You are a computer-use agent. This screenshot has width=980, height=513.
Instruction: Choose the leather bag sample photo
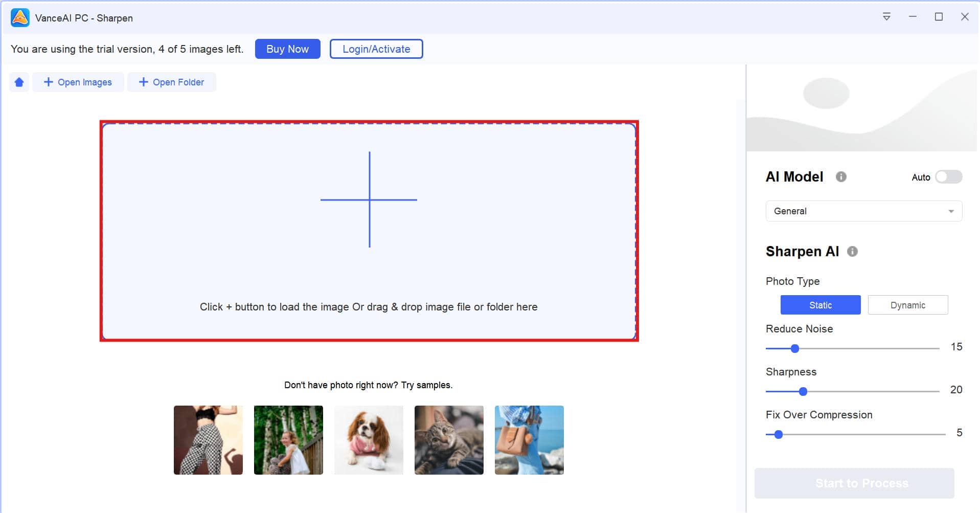click(x=529, y=440)
